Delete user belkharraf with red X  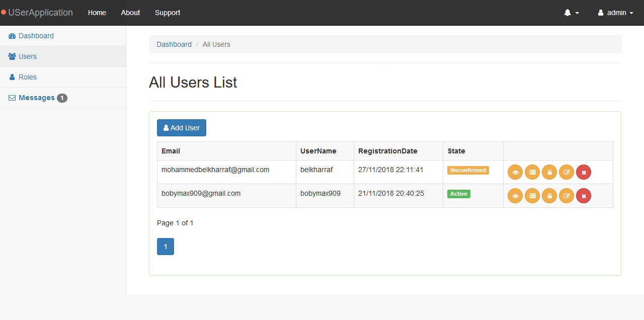[584, 172]
